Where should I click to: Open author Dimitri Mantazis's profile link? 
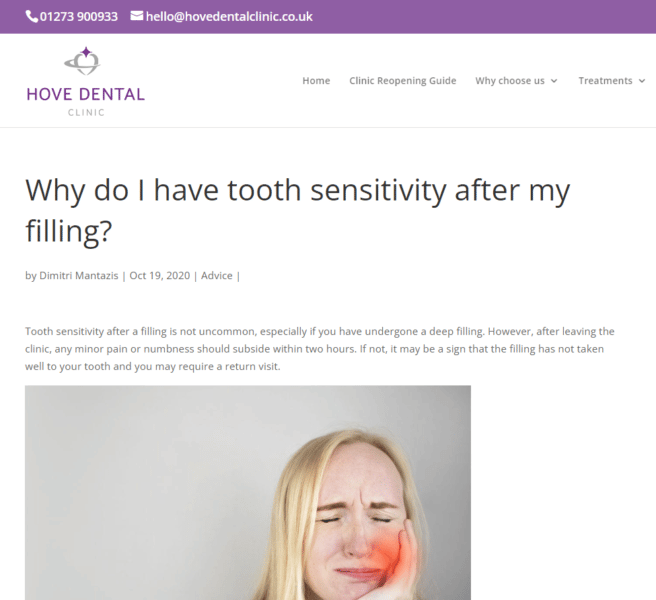[78, 276]
